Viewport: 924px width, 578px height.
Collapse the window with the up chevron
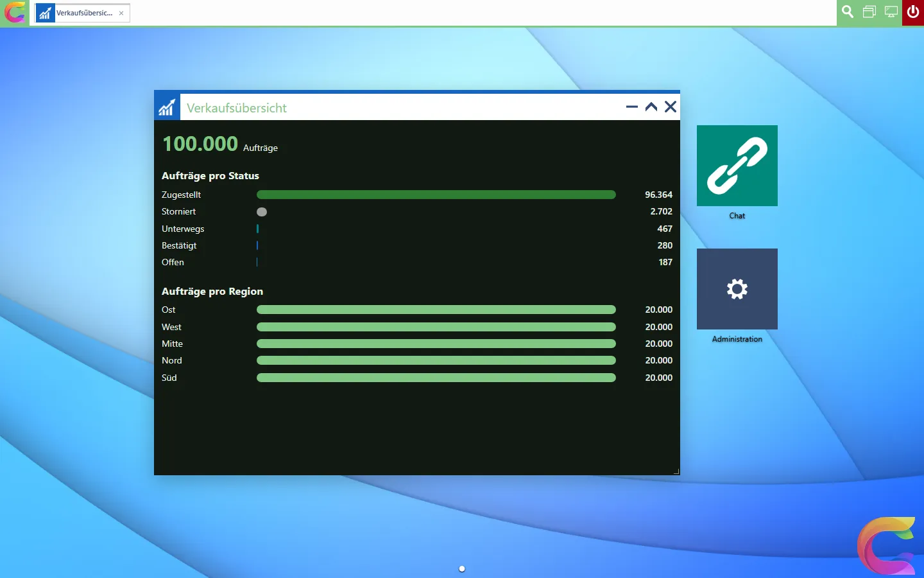[651, 107]
